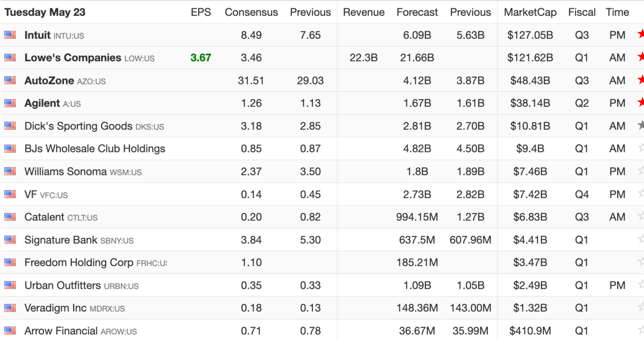Image resolution: width=644 pixels, height=340 pixels.
Task: Open the Catalent company link
Action: click(44, 217)
